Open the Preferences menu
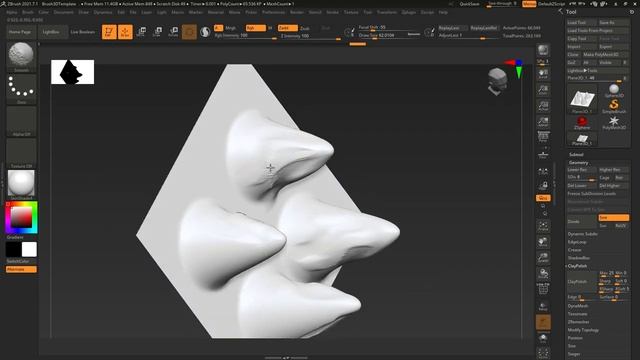Image resolution: width=640 pixels, height=360 pixels. pos(273,12)
